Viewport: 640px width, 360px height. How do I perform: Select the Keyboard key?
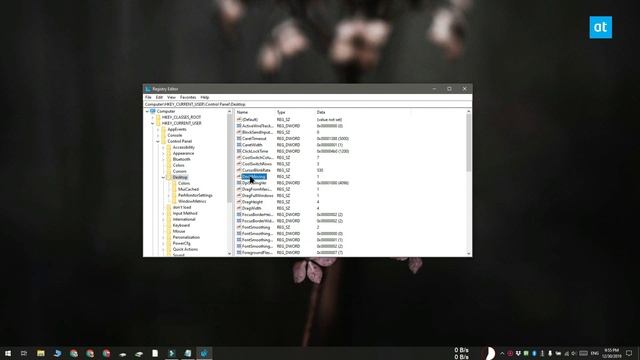[181, 225]
